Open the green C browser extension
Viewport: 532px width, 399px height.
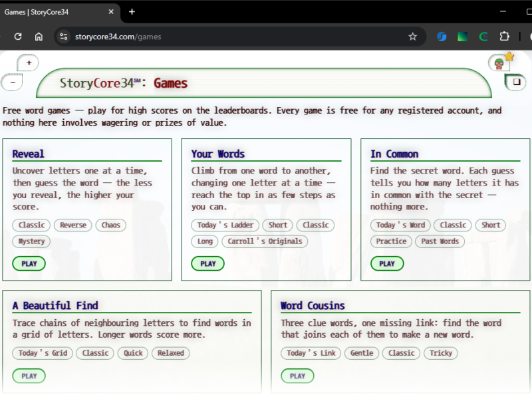pyautogui.click(x=483, y=37)
